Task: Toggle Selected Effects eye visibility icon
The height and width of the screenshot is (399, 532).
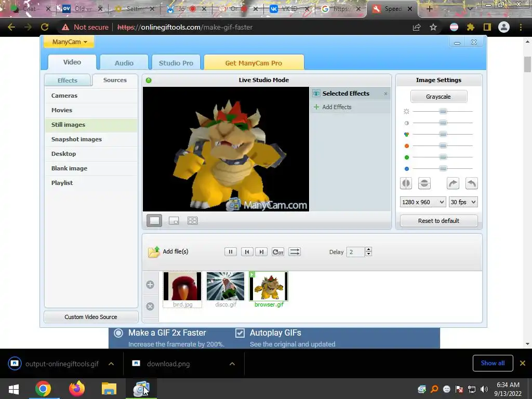Action: point(316,94)
